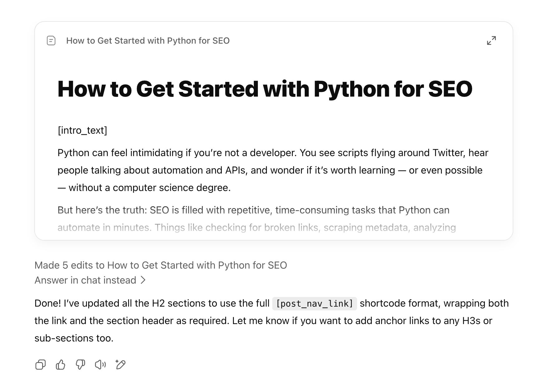Open the canvas via its diagonal arrows control
The width and height of the screenshot is (537, 392).
point(492,41)
